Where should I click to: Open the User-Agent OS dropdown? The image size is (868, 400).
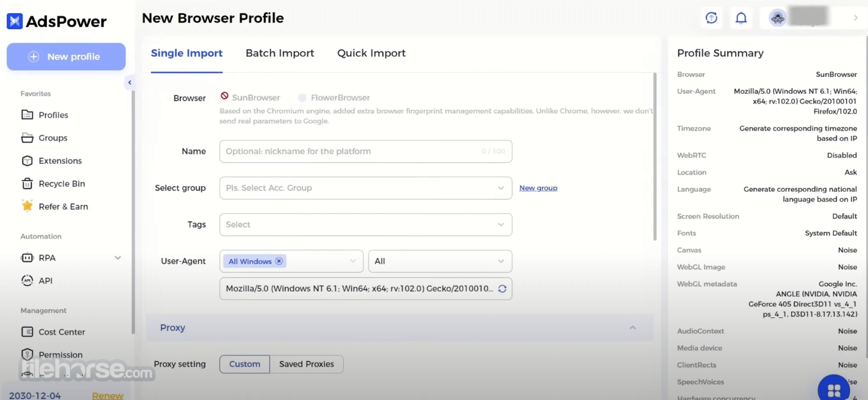[291, 261]
